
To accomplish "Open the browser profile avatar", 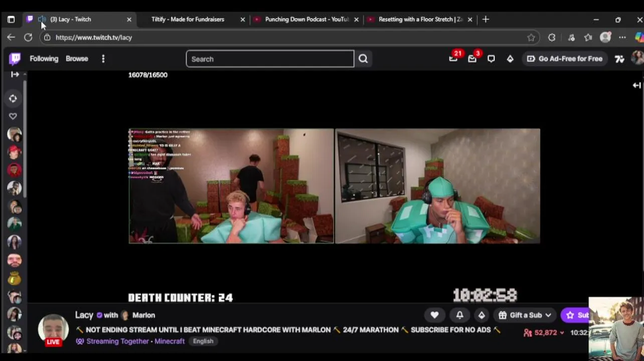I will click(x=605, y=37).
